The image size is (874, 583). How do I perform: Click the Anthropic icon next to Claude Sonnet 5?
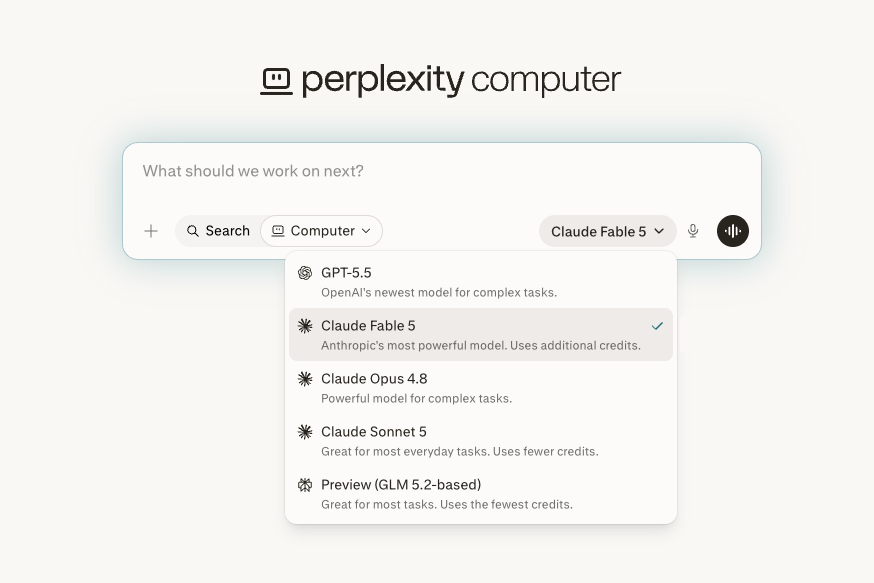[305, 431]
